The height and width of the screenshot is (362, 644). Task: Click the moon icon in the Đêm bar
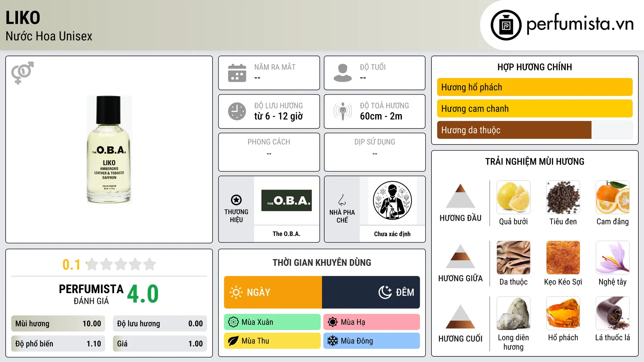pos(385,292)
